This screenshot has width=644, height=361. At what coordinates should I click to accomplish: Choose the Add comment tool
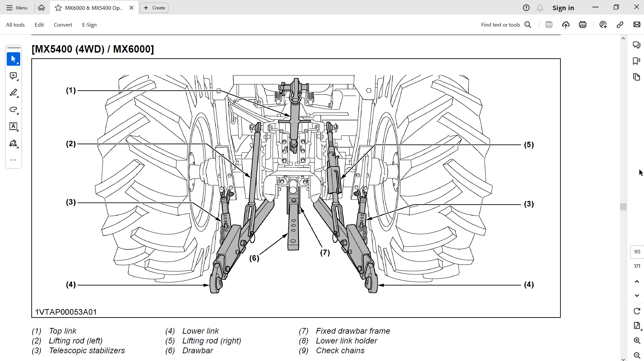coord(13,76)
